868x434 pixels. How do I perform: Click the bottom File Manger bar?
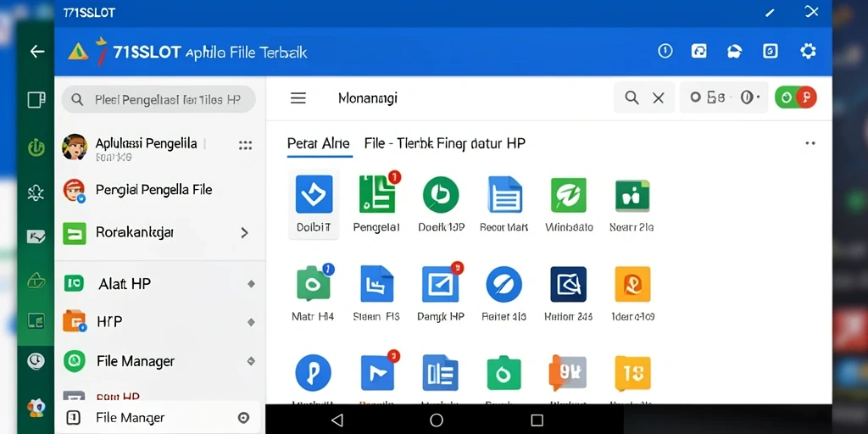[x=158, y=418]
